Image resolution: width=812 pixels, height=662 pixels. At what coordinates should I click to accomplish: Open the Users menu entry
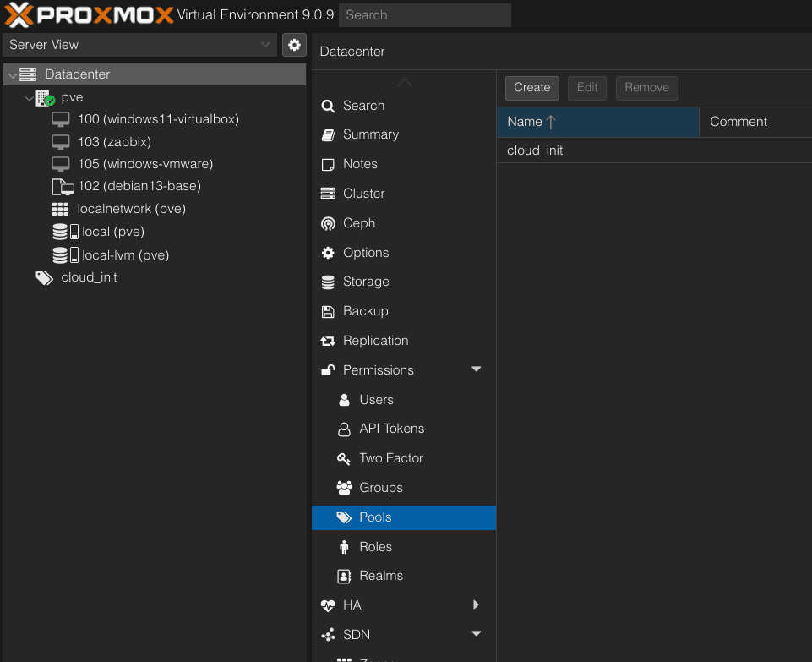404,400
